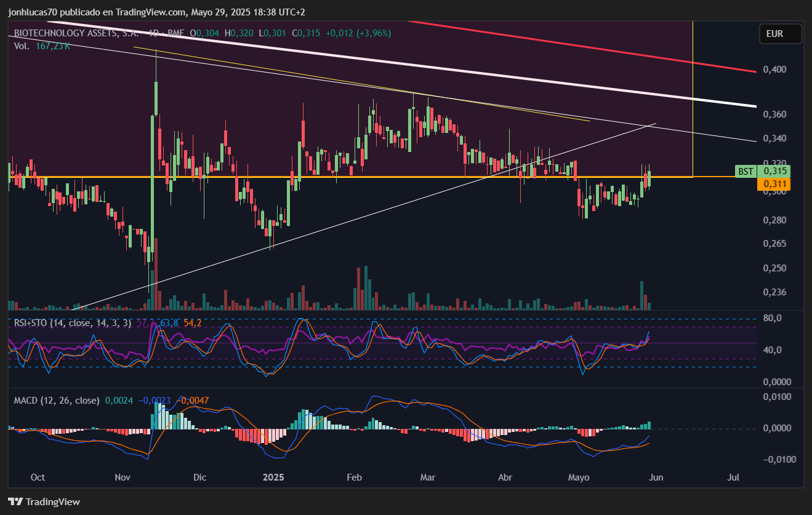Viewport: 812px width, 515px height.
Task: Click the RSI+STO indicator legend
Action: pyautogui.click(x=72, y=322)
